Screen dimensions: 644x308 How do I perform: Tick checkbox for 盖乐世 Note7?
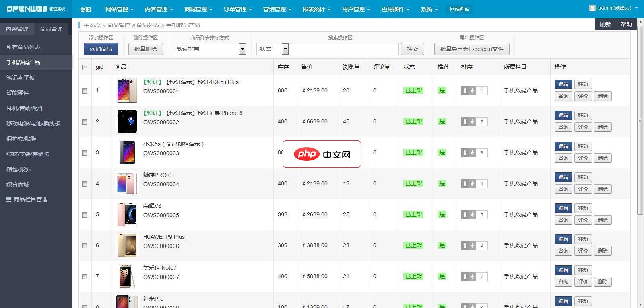click(85, 277)
